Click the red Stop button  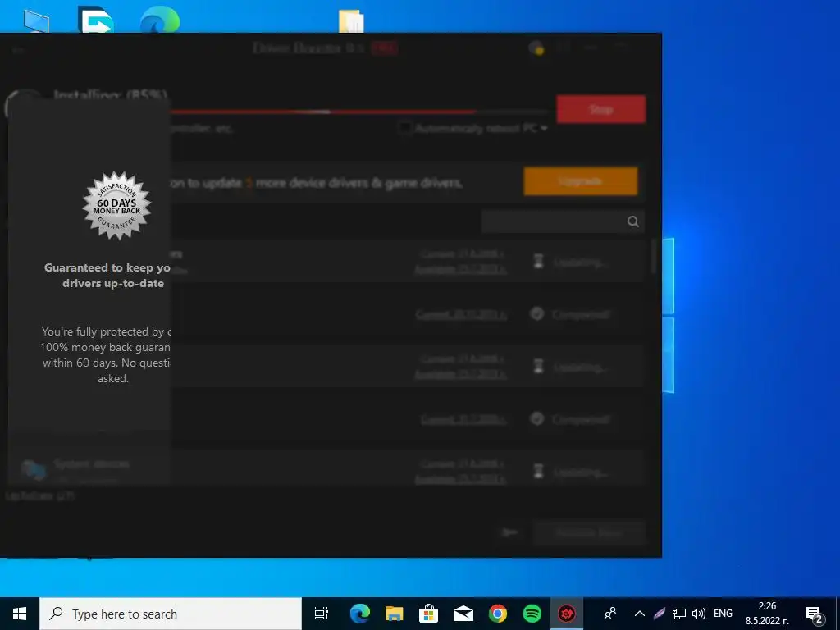click(x=600, y=109)
